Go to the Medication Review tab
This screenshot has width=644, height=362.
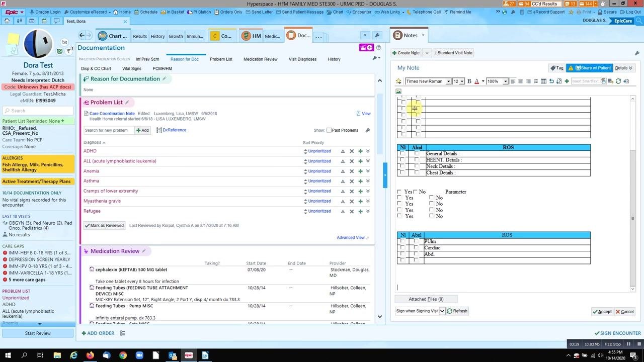[x=260, y=59]
